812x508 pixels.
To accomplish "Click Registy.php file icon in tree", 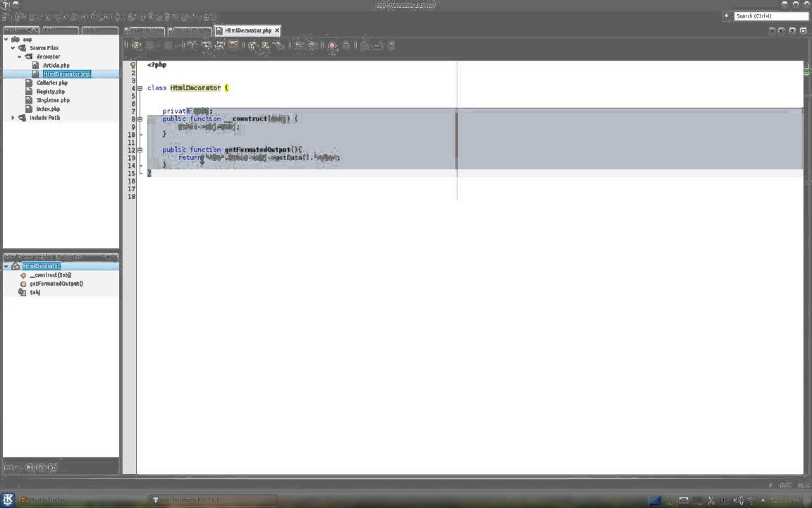I will coord(29,91).
